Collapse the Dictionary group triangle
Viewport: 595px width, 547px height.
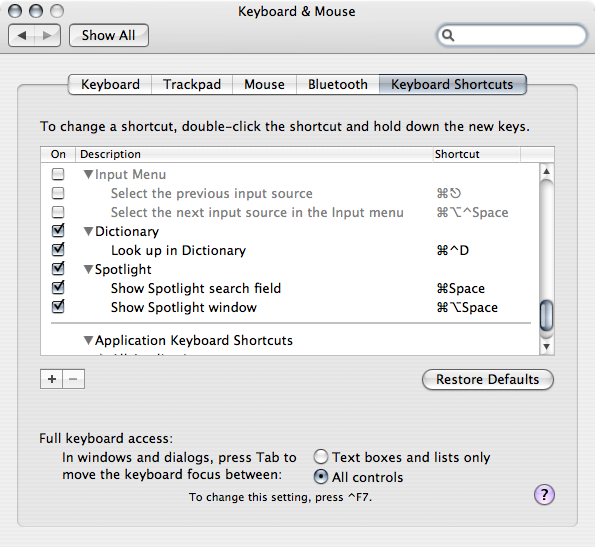(x=88, y=231)
